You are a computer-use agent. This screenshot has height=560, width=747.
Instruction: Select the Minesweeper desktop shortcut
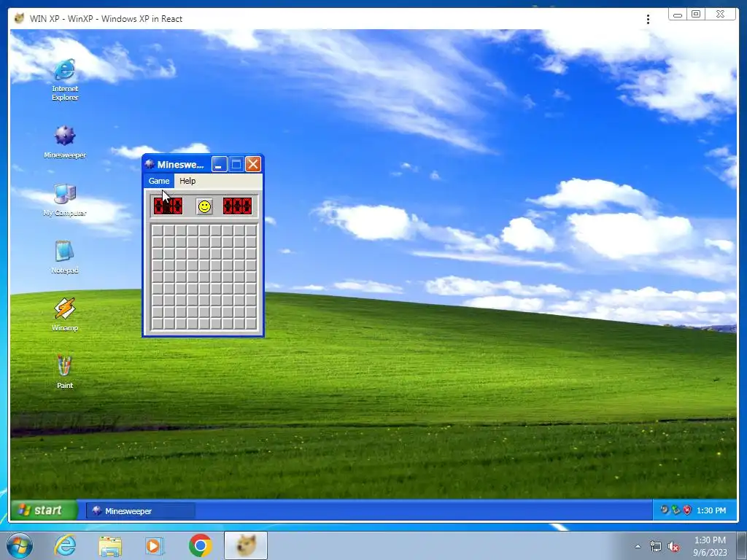coord(65,142)
